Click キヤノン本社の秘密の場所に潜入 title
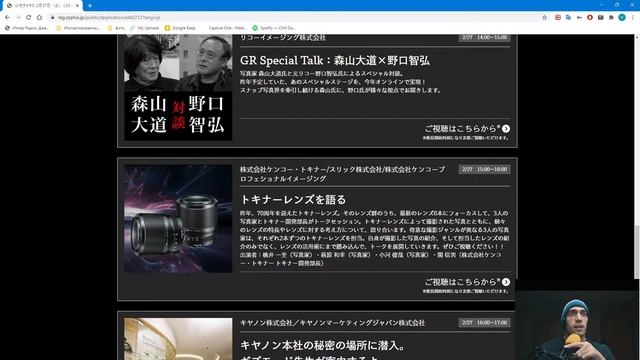The height and width of the screenshot is (360, 640). (322, 346)
